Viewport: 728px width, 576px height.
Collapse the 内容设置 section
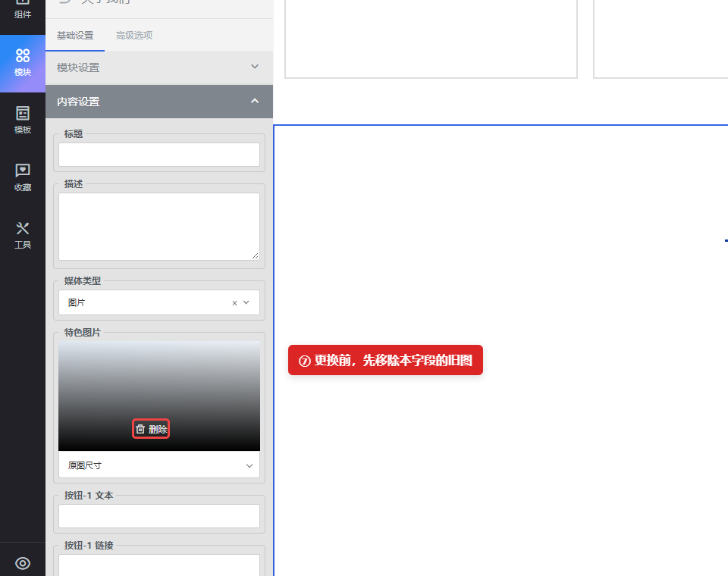click(159, 102)
